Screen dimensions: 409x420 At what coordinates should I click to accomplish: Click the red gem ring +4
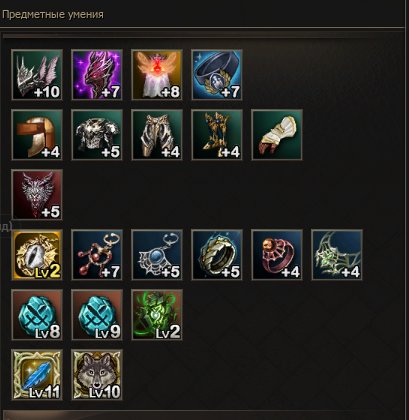tap(277, 255)
